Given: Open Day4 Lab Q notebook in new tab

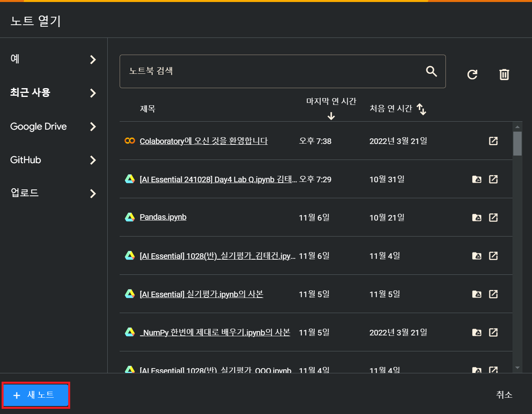Looking at the screenshot, I should (493, 179).
